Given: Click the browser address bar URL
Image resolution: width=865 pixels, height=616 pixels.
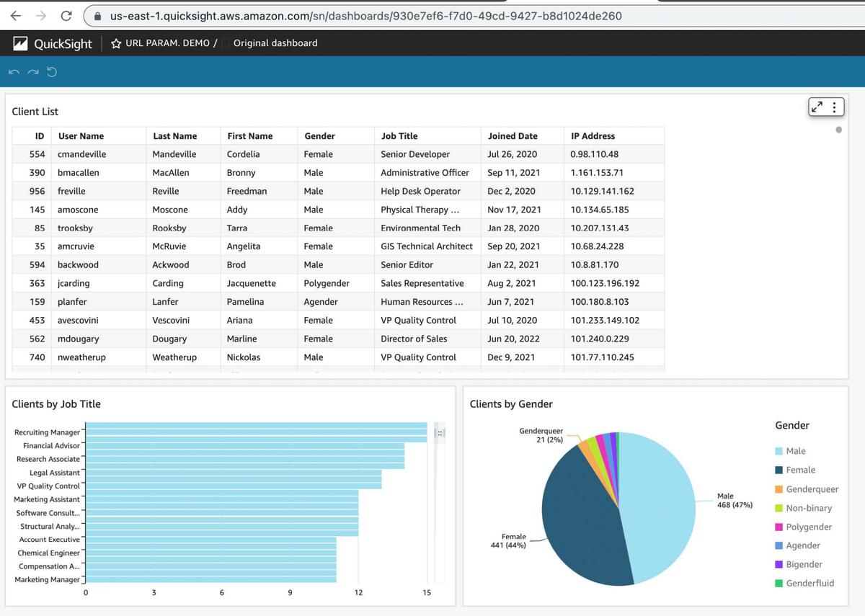Looking at the screenshot, I should click(365, 15).
